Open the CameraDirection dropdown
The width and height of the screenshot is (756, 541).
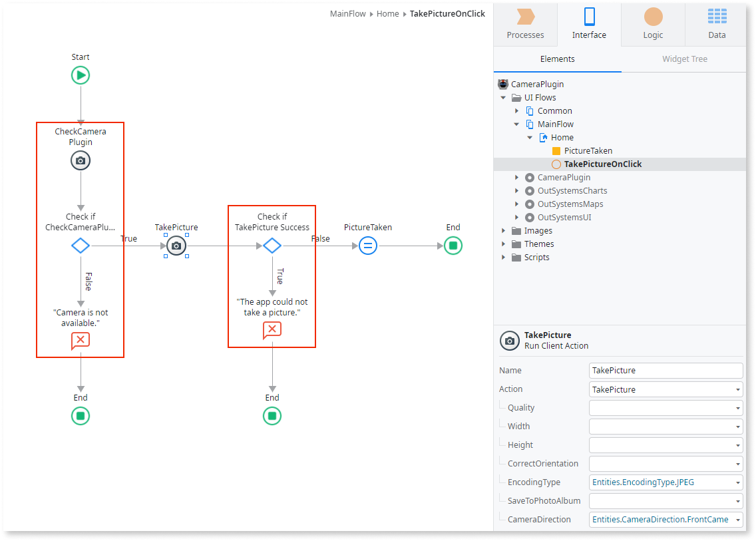(739, 519)
